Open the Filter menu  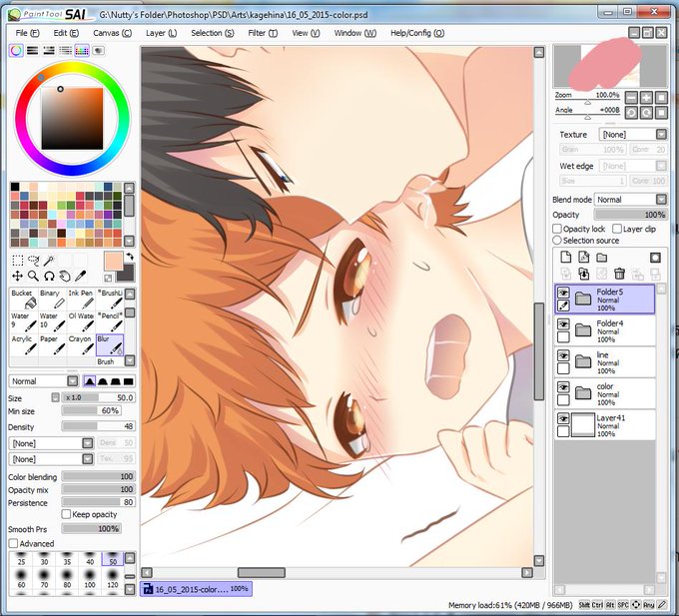pos(263,33)
